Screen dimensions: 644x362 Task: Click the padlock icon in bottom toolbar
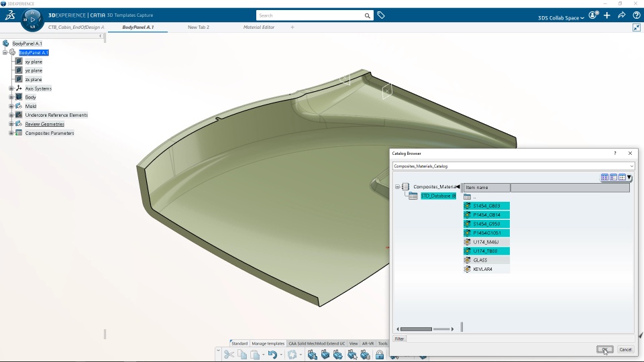[x=380, y=355]
